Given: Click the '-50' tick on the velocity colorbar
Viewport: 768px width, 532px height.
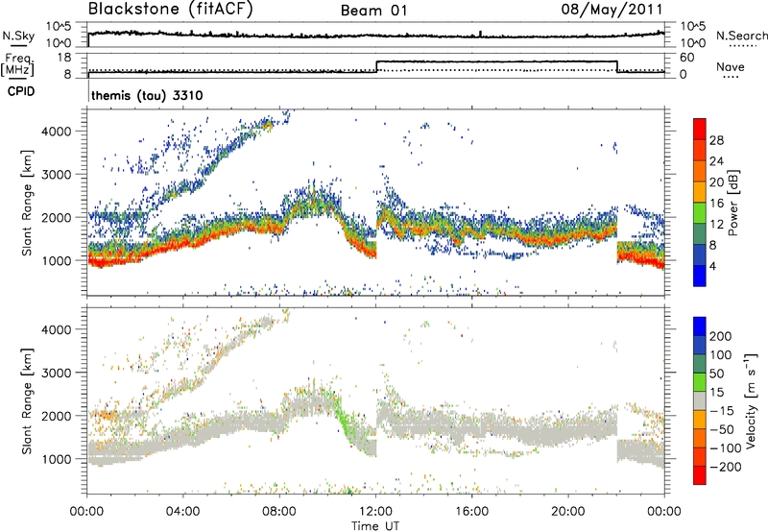Looking at the screenshot, I should pos(722,429).
